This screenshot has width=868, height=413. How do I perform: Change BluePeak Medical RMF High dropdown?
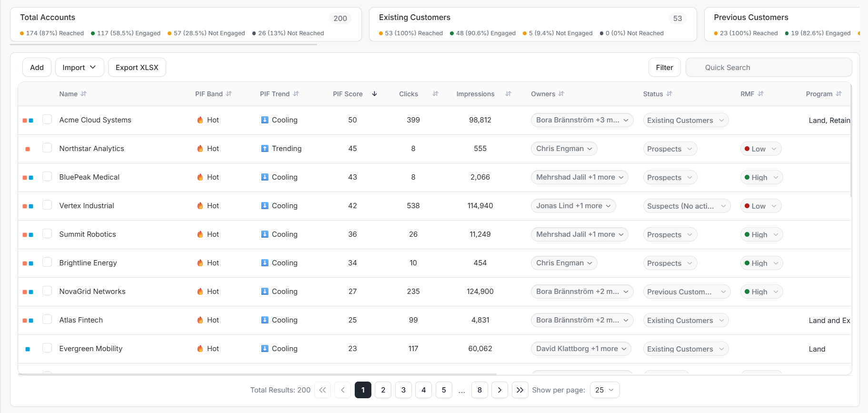click(761, 177)
